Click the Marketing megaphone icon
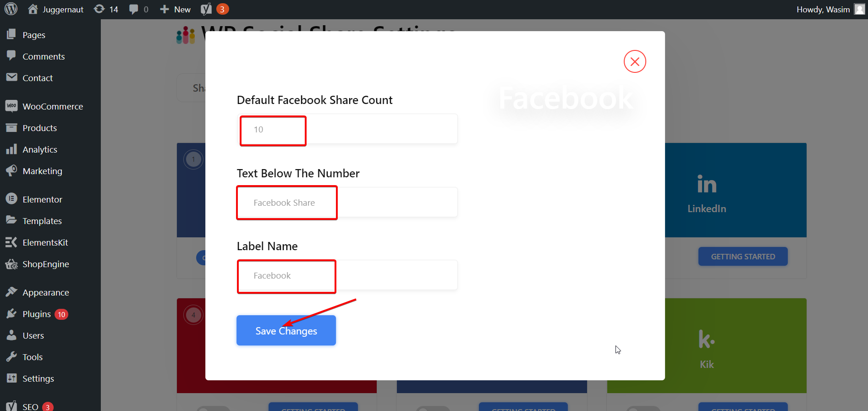This screenshot has width=868, height=411. pos(11,170)
